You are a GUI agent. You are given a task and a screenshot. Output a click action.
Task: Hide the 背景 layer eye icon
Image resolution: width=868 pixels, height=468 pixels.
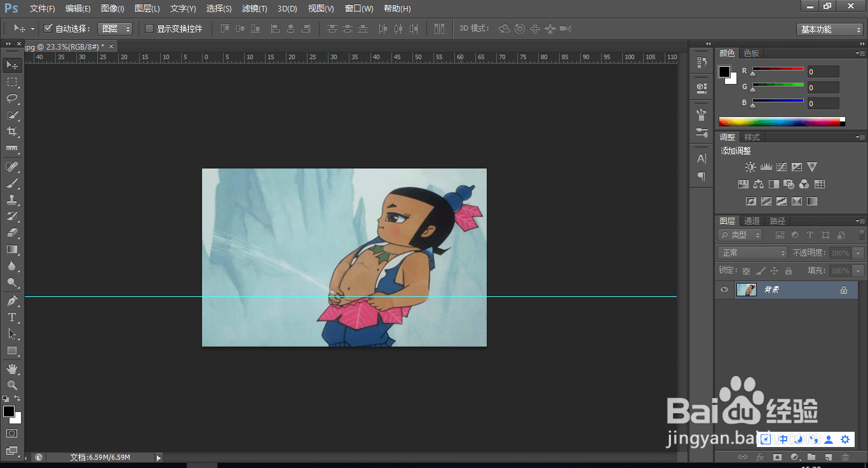click(x=724, y=290)
